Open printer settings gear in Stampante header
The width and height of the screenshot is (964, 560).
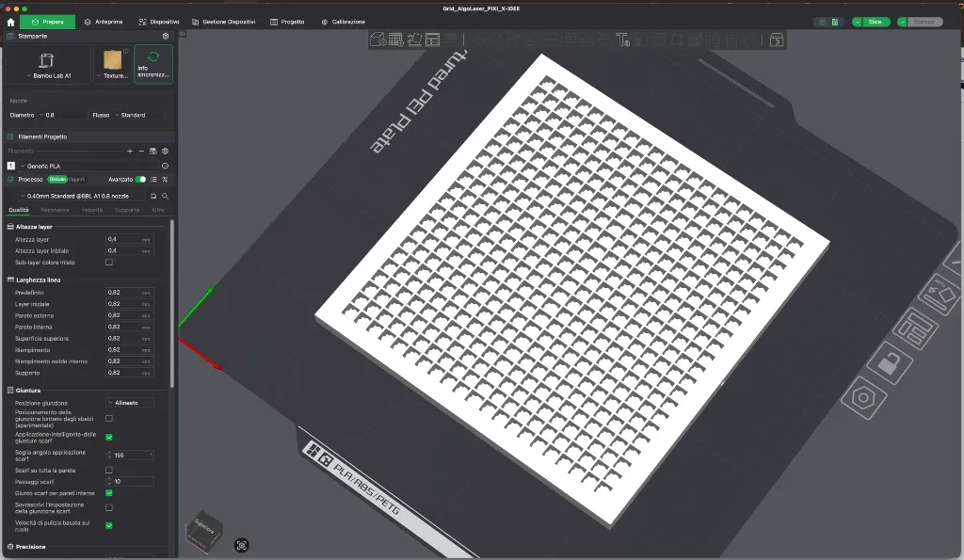click(166, 36)
